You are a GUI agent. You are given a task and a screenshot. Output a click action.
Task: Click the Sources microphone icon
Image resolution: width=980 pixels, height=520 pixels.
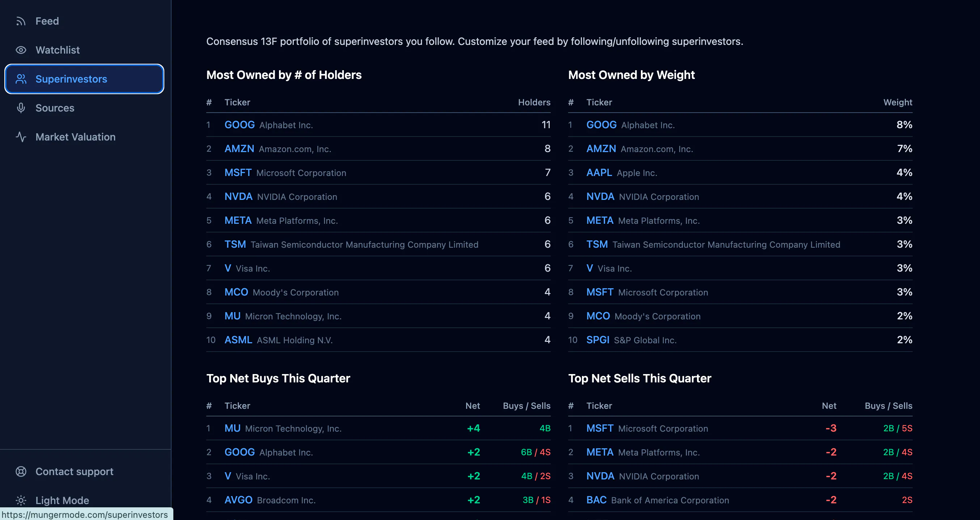tap(21, 108)
